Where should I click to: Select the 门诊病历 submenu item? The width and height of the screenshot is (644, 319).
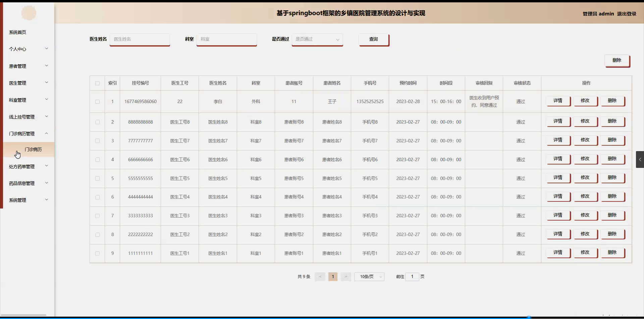[29, 149]
